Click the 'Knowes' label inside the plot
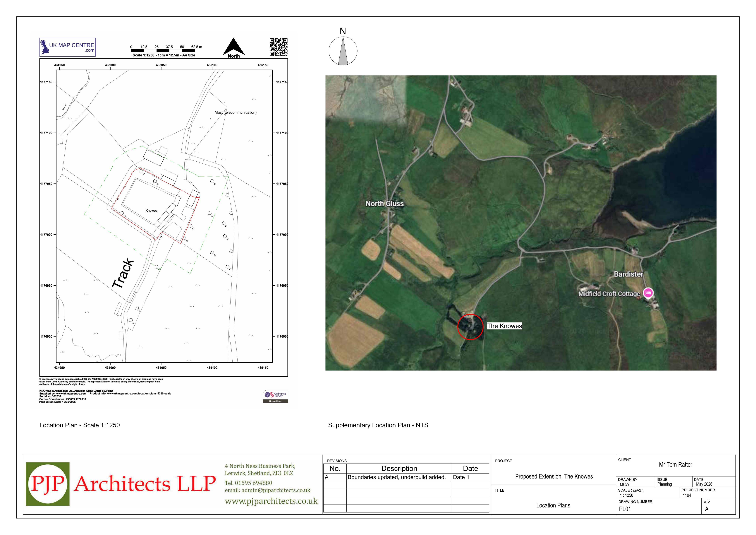This screenshot has width=756, height=535. [x=152, y=211]
